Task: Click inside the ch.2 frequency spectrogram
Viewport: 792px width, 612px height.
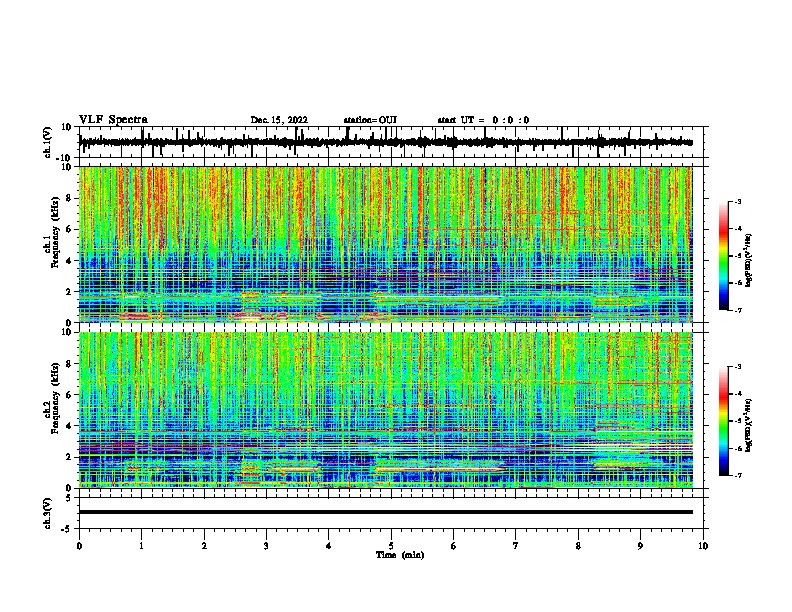Action: [x=386, y=410]
